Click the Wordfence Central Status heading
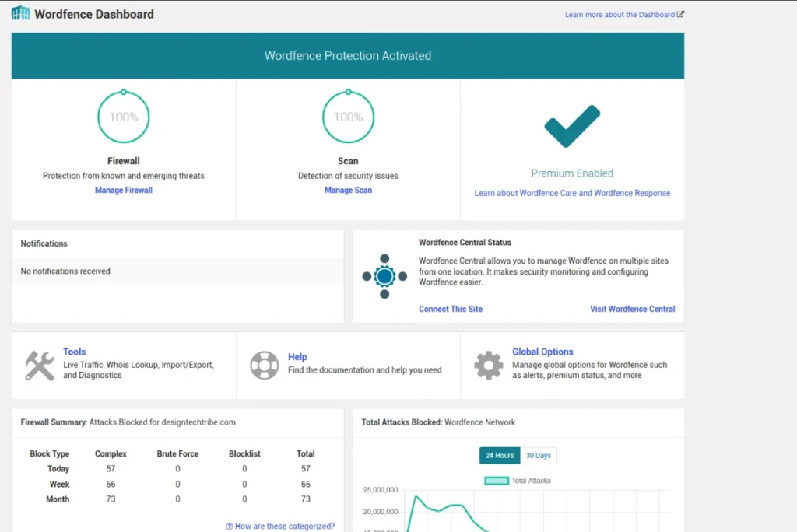797x532 pixels. (465, 243)
